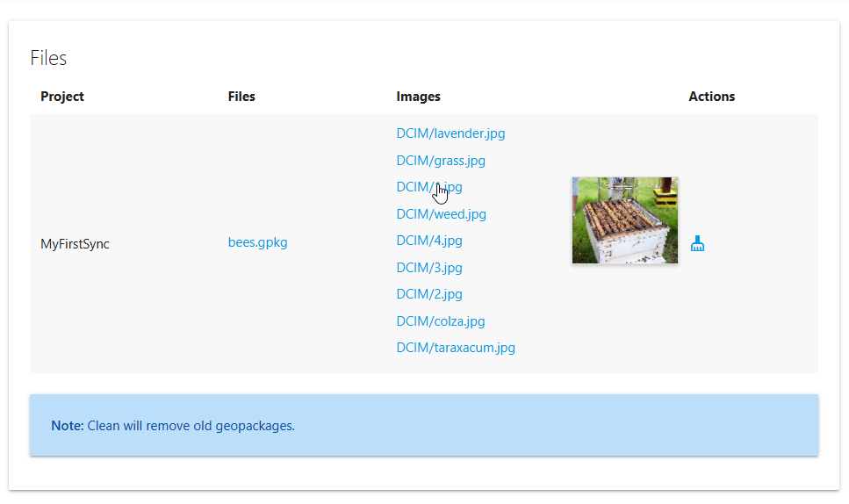Open DCIM/taraxacum.jpg image link

[x=456, y=348]
